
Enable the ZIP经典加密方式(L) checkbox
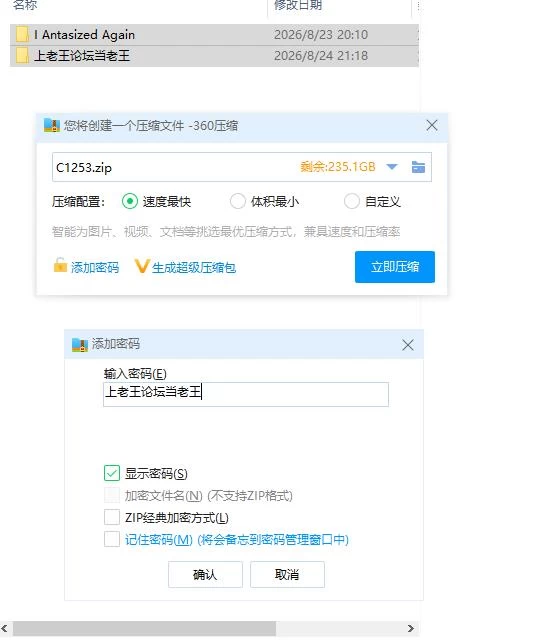click(x=112, y=517)
